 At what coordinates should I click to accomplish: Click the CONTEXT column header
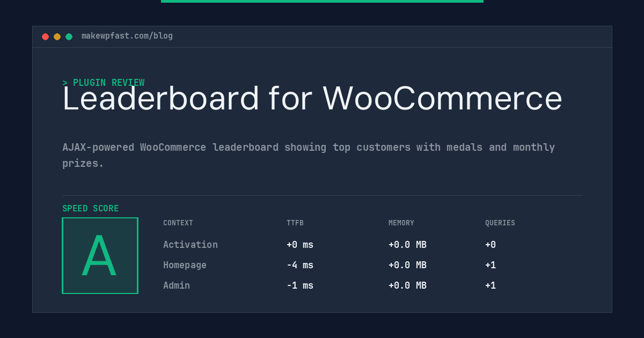(x=178, y=223)
